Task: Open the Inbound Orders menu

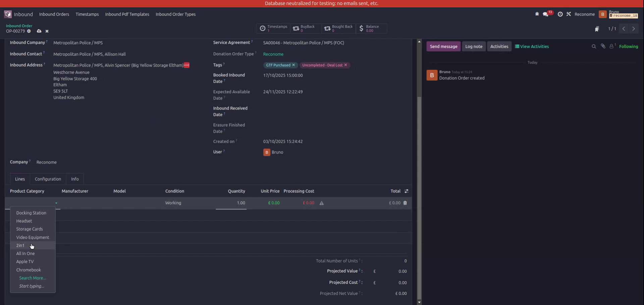Action: pos(54,14)
